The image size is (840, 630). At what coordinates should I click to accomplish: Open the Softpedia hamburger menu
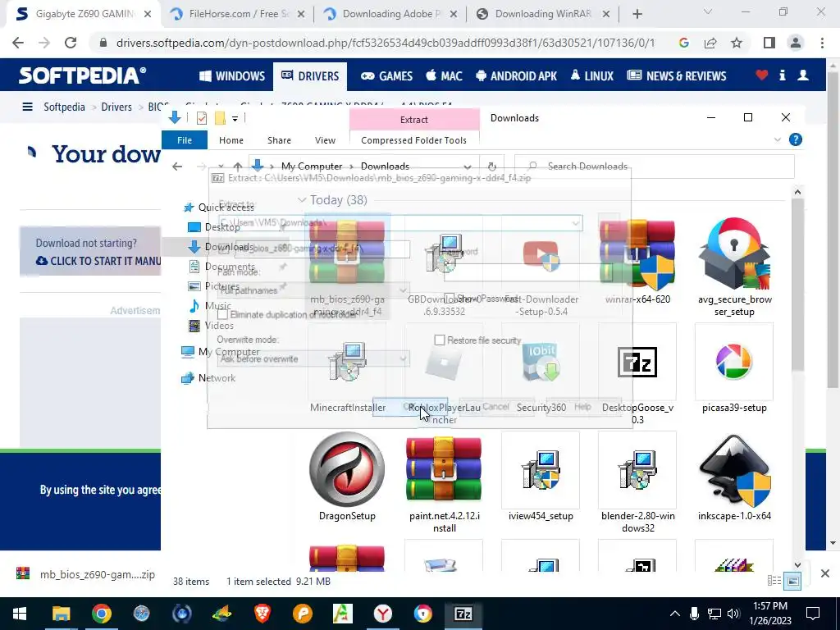[27, 107]
